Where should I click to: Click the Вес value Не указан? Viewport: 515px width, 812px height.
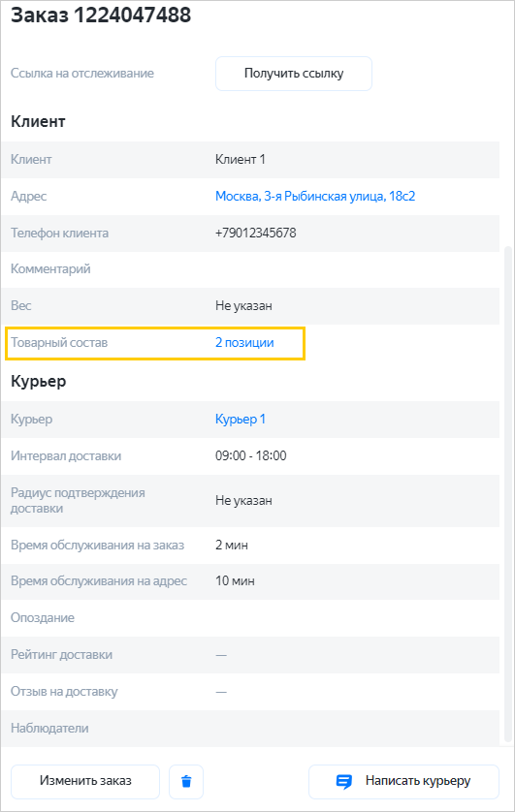(x=243, y=306)
